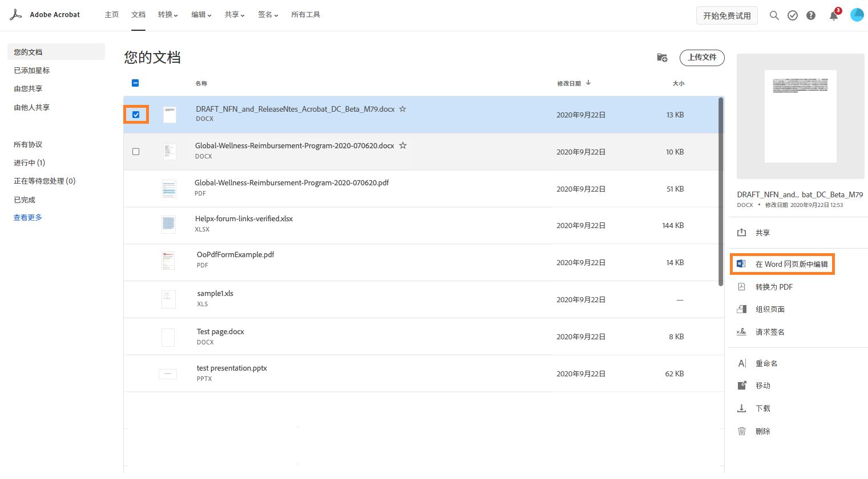Open the search magnifier icon
Viewport: 868px width, 479px height.
[774, 15]
